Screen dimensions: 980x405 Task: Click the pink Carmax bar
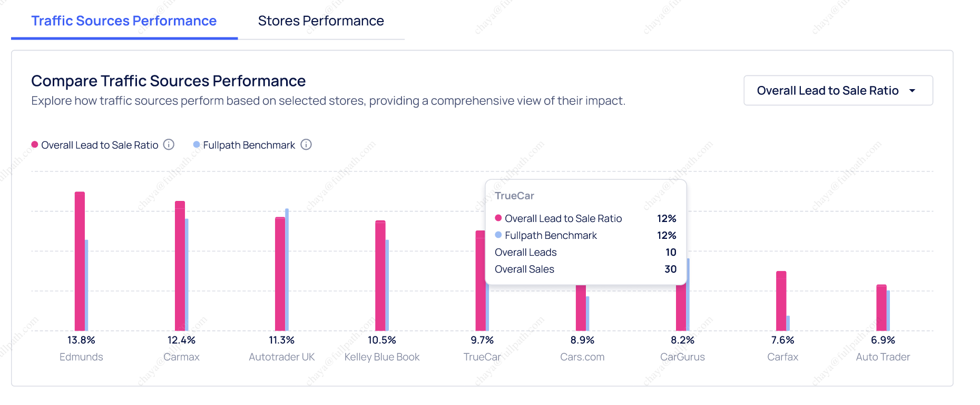(180, 266)
